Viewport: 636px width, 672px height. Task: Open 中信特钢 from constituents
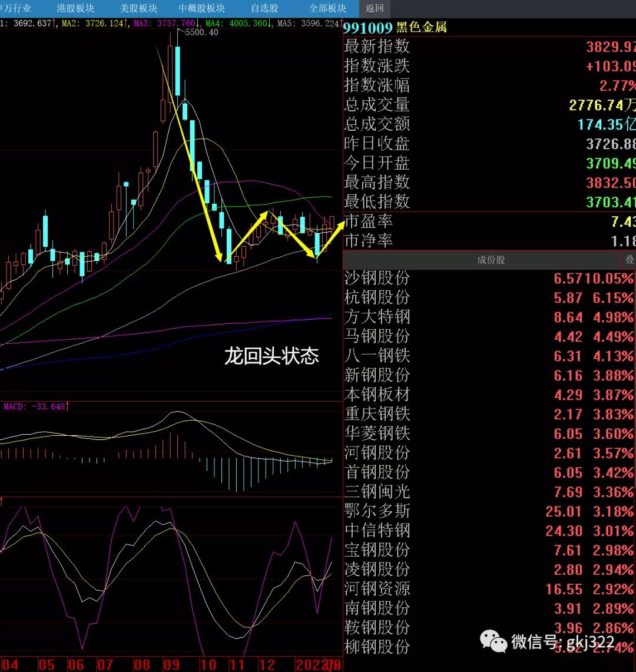pos(377,531)
